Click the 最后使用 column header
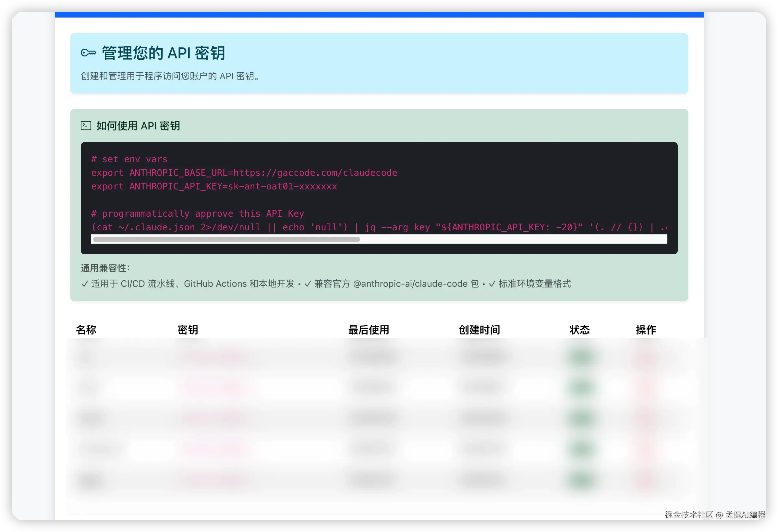The height and width of the screenshot is (532, 778). click(369, 330)
